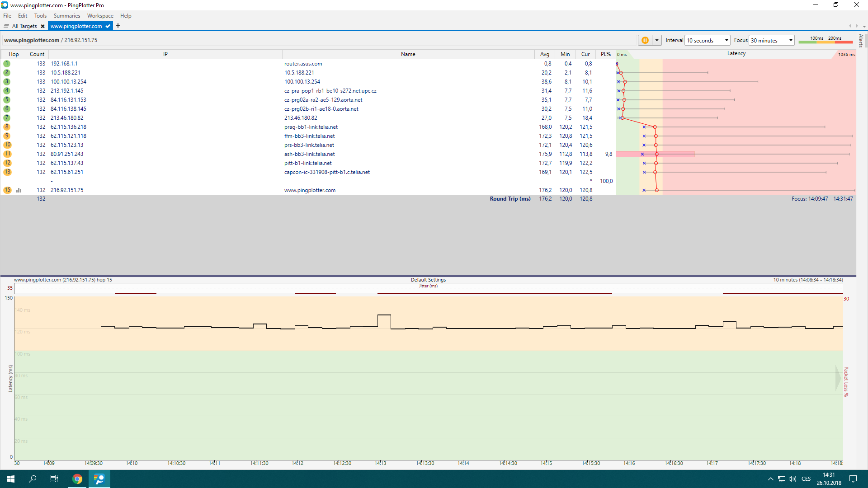Click the plus icon to add new target tab
Screen dimensions: 868x488
[x=118, y=26]
